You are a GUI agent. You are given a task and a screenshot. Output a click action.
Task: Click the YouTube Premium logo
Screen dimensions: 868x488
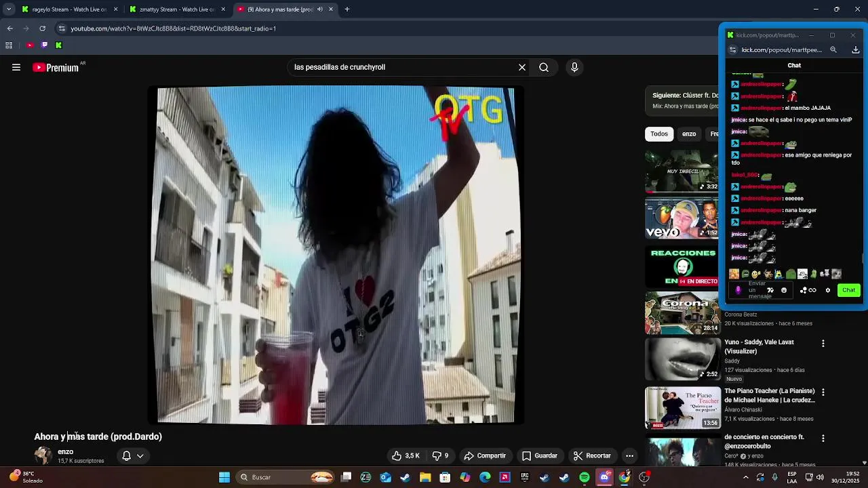(56, 67)
